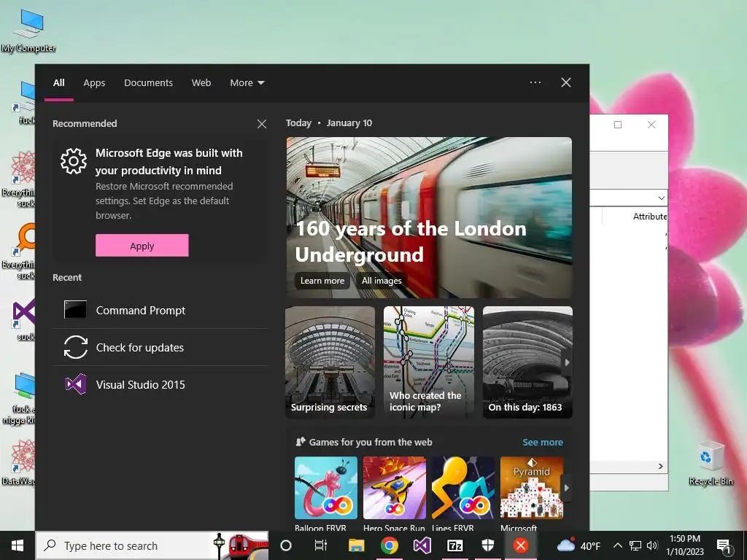Open Command Prompt from Recent list
The image size is (747, 560).
160,310
